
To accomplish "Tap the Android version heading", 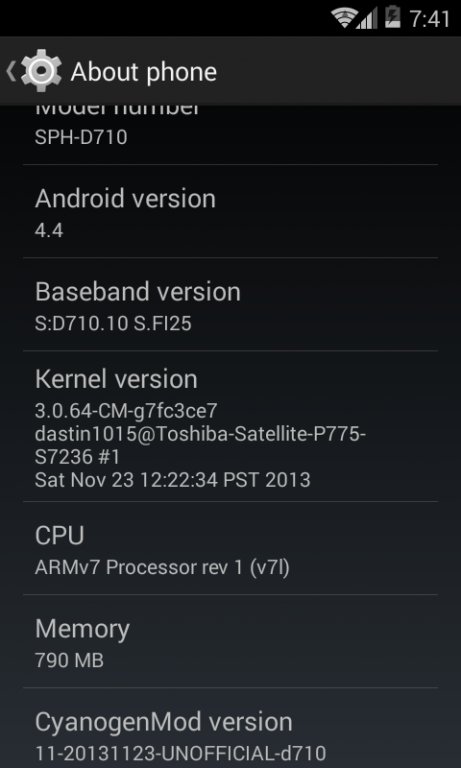I will coord(125,199).
